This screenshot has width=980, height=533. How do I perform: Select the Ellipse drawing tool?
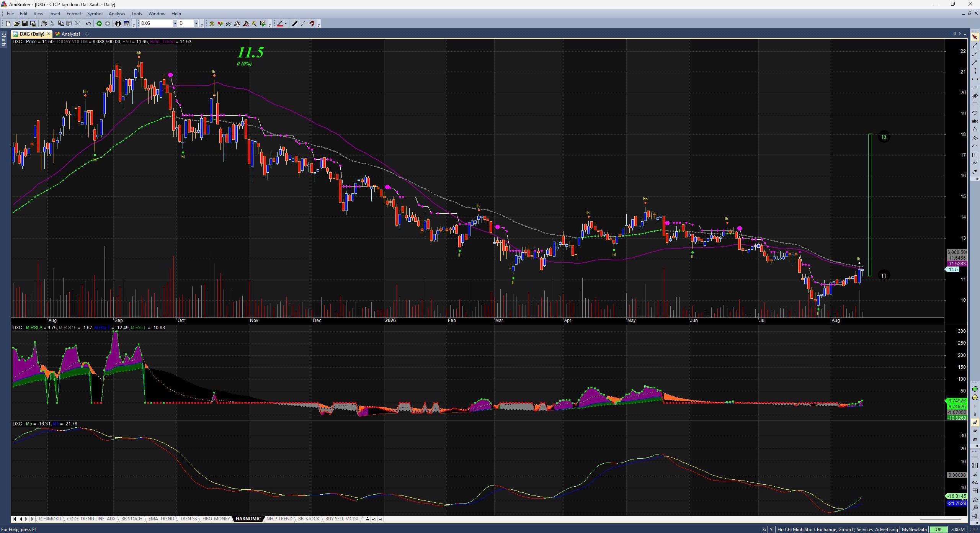[975, 113]
